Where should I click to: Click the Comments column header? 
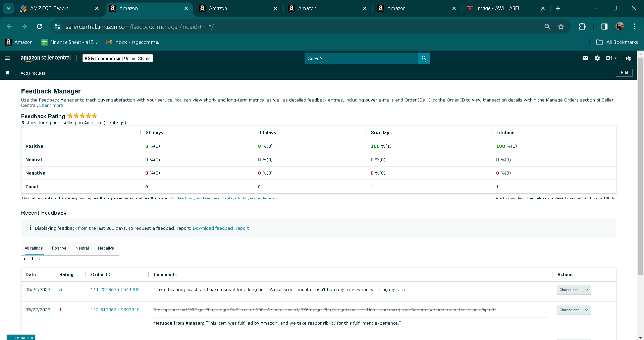[x=165, y=275]
